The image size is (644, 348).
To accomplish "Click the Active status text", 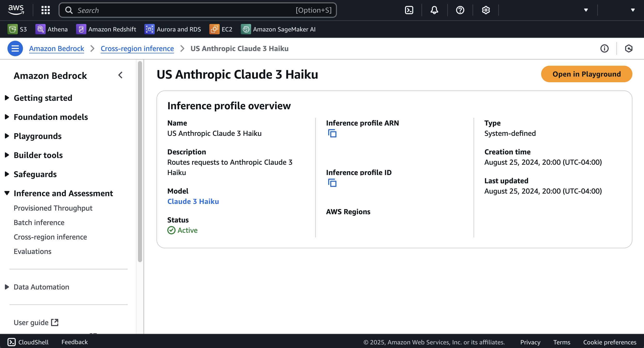I will [x=187, y=230].
